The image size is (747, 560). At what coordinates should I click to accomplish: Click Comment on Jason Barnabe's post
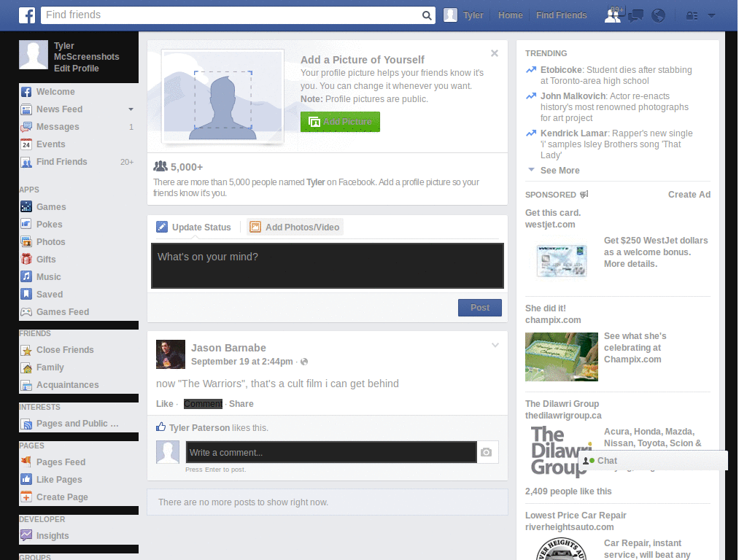[203, 404]
